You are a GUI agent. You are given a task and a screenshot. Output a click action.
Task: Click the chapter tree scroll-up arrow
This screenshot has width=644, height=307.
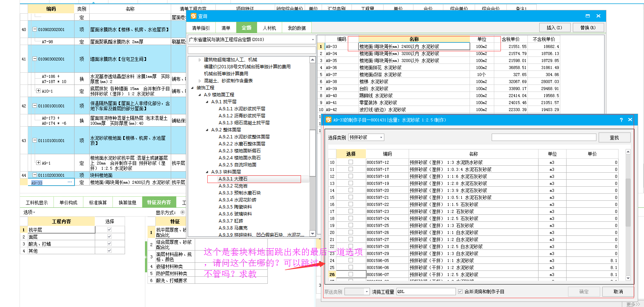tap(312, 60)
